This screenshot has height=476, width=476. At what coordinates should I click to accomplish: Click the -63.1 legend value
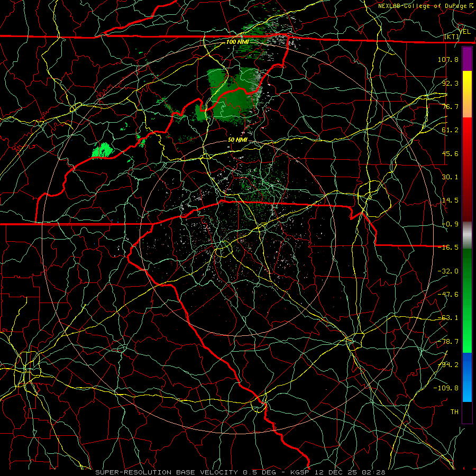pyautogui.click(x=448, y=318)
